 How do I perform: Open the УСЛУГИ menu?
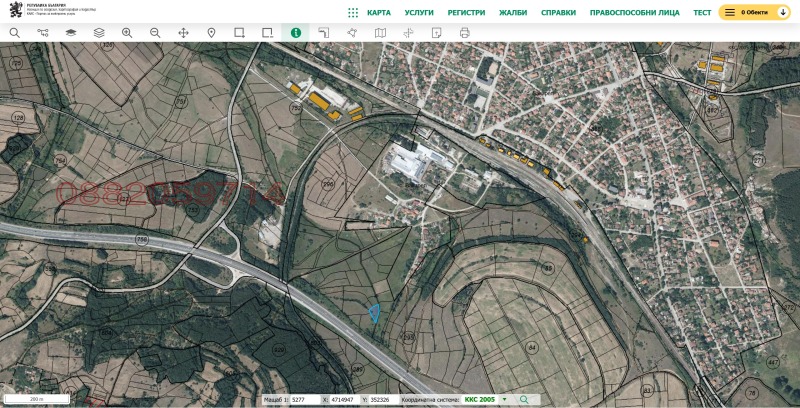(x=419, y=13)
